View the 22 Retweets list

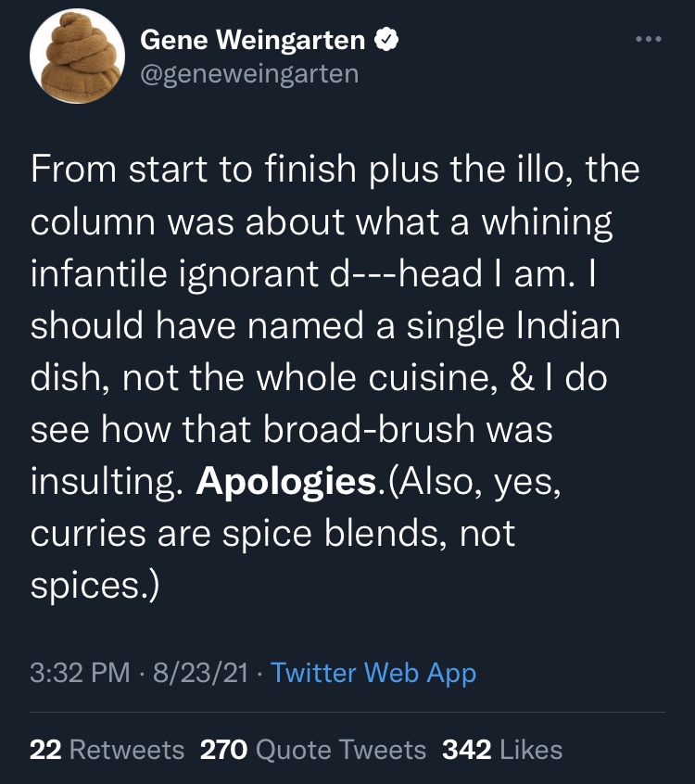107,749
